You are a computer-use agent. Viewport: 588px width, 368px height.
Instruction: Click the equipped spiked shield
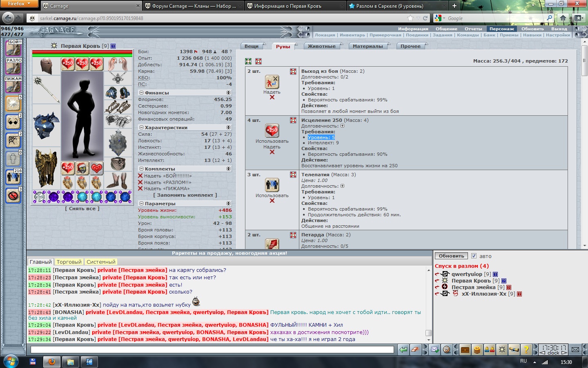[118, 143]
